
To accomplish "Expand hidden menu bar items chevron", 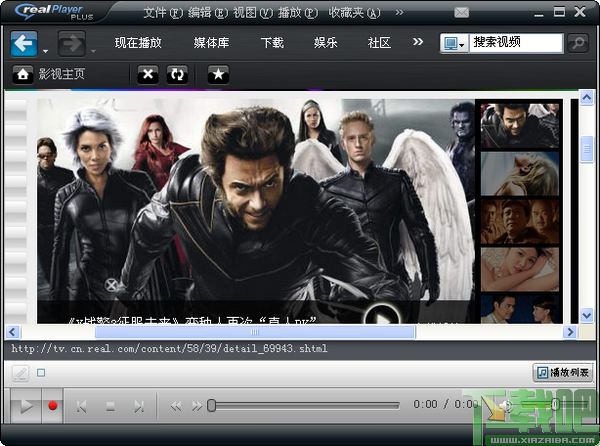I will pos(399,13).
